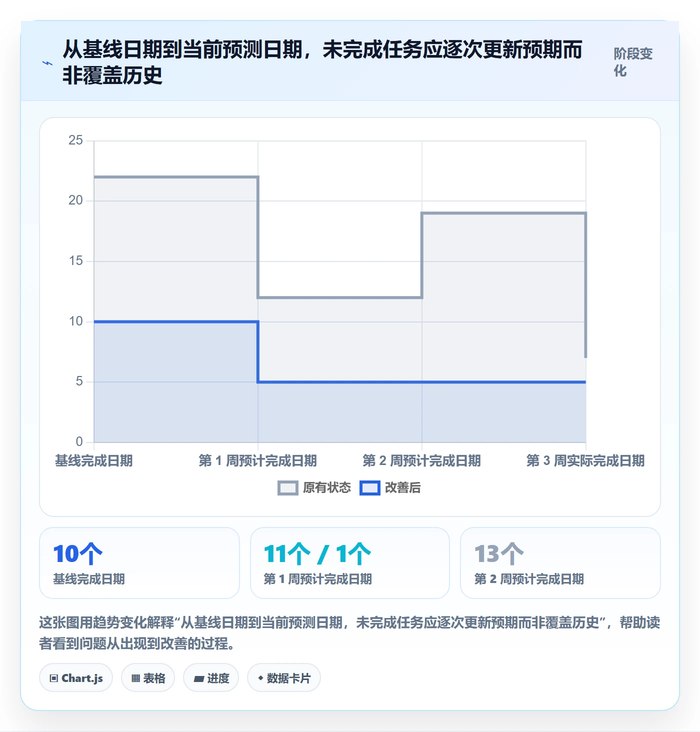Screen dimensions: 700x732
Task: Click the 改善后 legend label
Action: click(x=403, y=488)
